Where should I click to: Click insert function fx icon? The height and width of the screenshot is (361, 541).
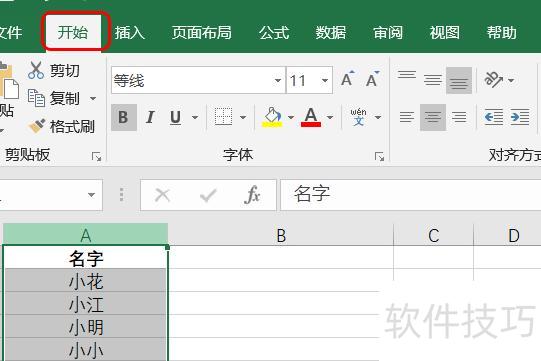pos(252,195)
